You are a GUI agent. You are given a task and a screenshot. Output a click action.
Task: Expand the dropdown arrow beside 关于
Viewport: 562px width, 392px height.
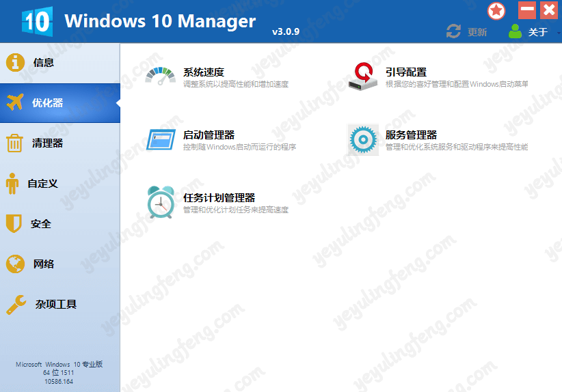click(x=559, y=33)
